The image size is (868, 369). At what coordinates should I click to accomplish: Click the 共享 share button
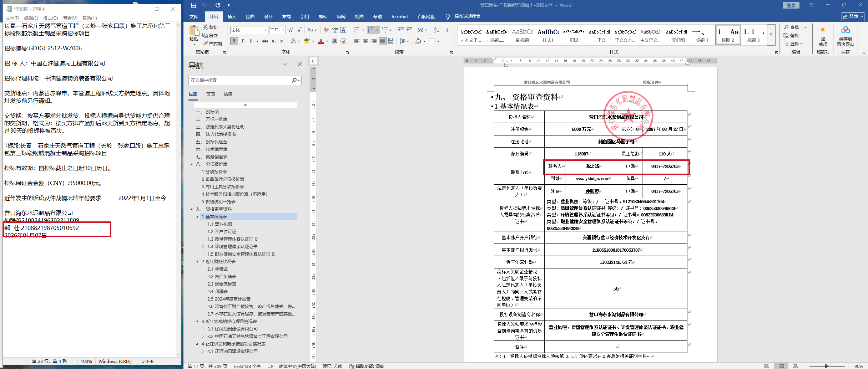tap(853, 16)
